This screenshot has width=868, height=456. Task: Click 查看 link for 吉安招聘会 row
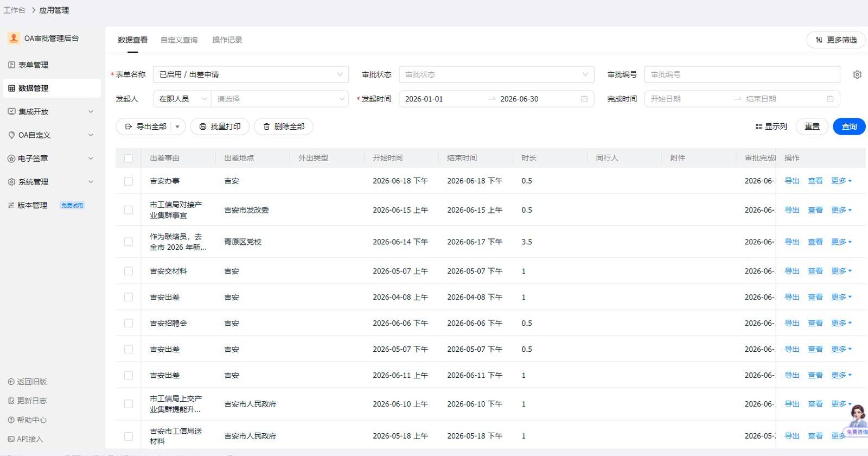coord(815,323)
